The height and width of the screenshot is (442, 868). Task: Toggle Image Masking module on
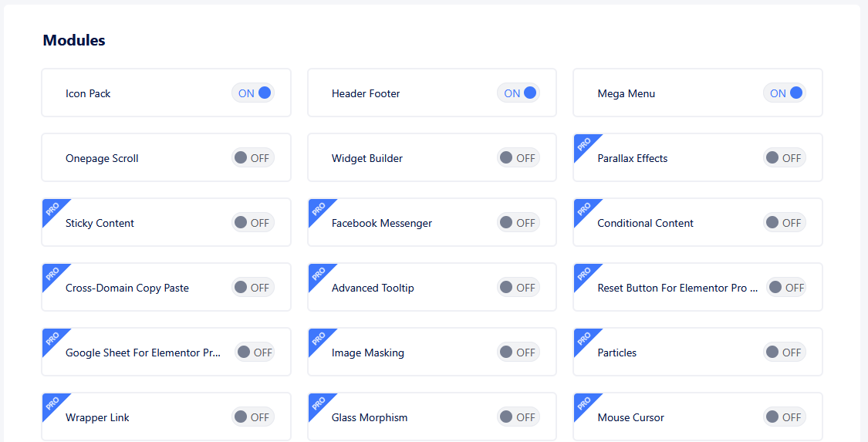point(518,353)
